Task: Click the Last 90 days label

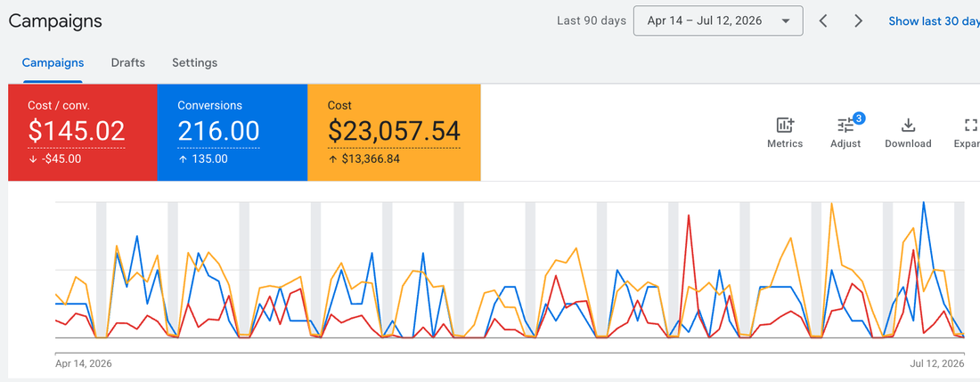Action: (x=592, y=20)
